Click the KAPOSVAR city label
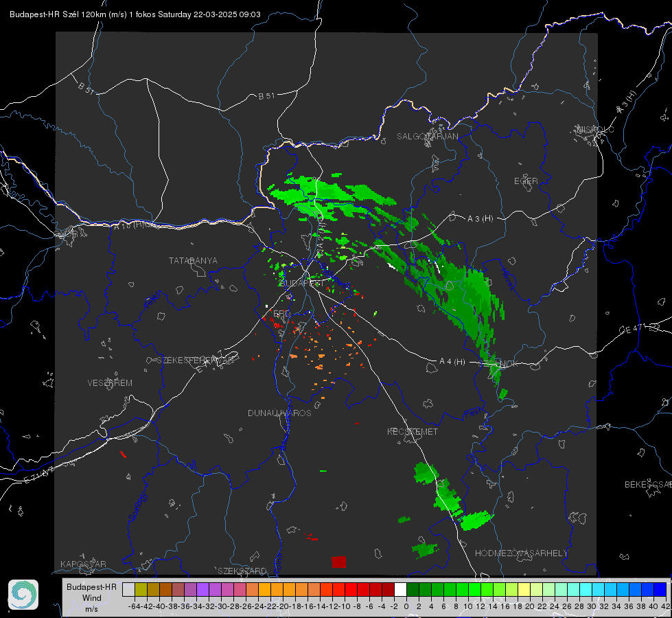 point(83,564)
